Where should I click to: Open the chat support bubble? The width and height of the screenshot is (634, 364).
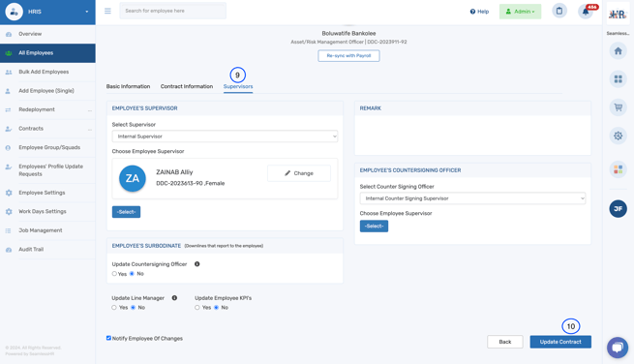pos(618,348)
